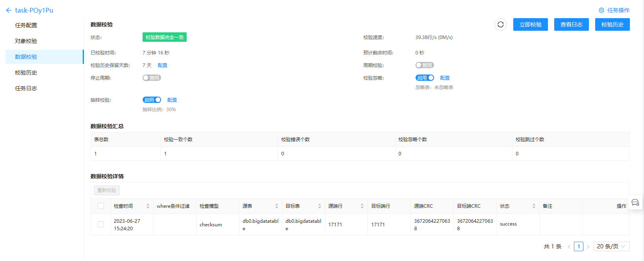Viewport: 644px width, 261px height.
Task: Open the 任务操作 gear icon
Action: (x=601, y=10)
